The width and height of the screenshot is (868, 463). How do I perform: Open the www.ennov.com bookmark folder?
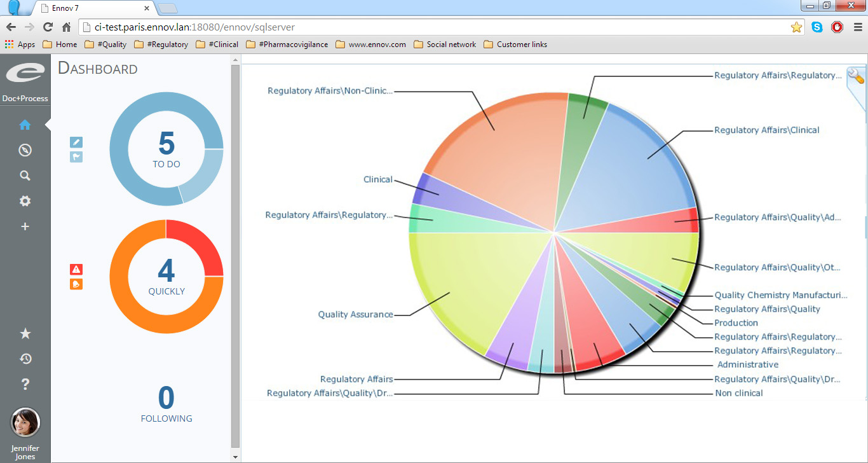370,45
